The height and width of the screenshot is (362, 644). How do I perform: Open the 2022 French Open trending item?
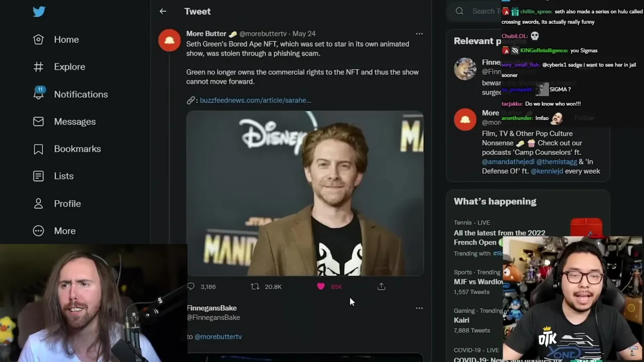(x=499, y=237)
